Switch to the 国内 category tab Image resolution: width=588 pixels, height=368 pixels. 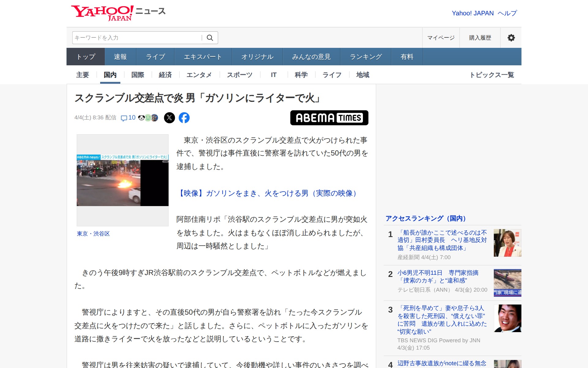click(110, 75)
